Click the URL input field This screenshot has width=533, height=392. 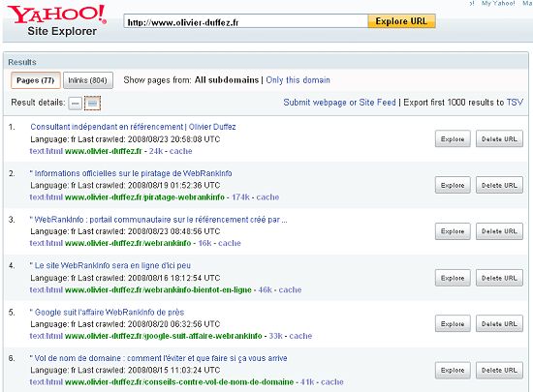pyautogui.click(x=245, y=21)
